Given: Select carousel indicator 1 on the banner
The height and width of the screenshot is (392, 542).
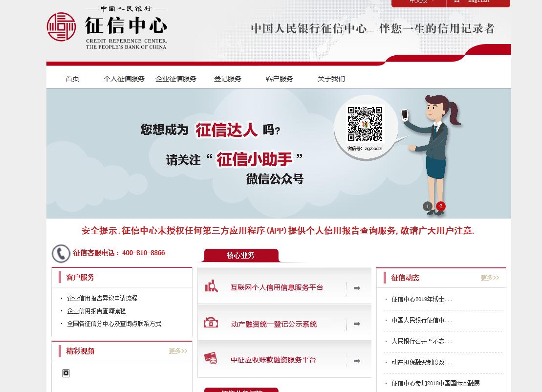Looking at the screenshot, I should coord(427,206).
